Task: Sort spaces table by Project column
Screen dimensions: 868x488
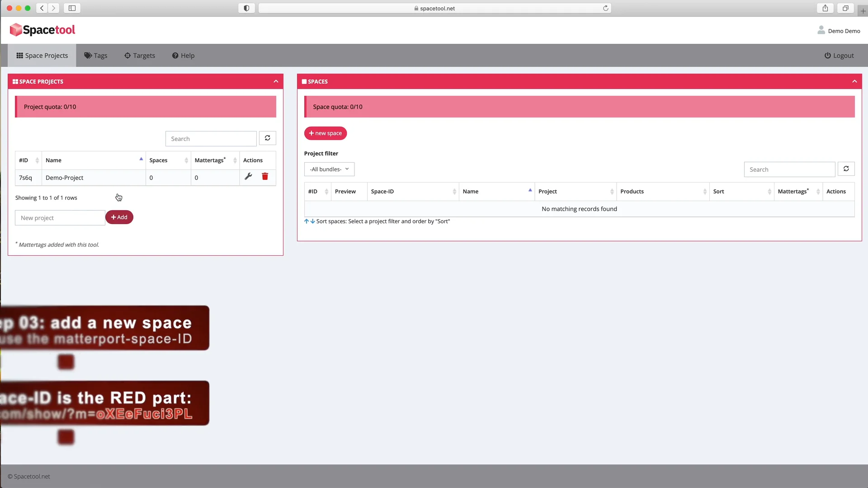Action: click(x=576, y=192)
